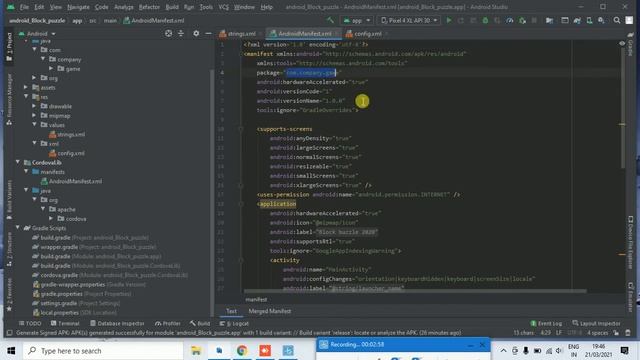This screenshot has width=640, height=360.
Task: Open the Navigate menu
Action: click(78, 7)
